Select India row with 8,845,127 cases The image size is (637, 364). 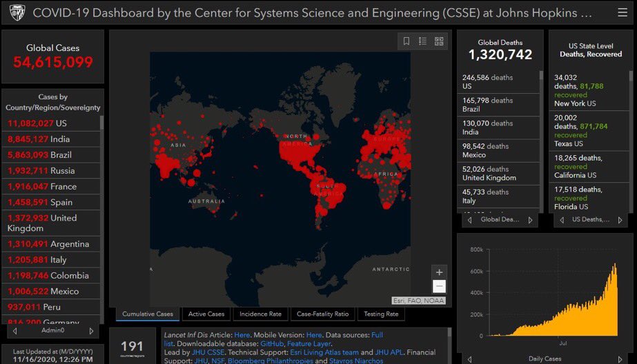point(51,139)
